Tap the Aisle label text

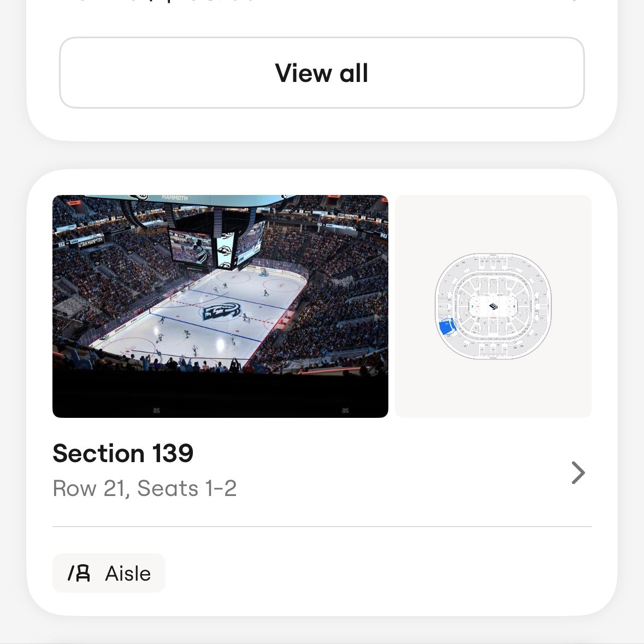tap(128, 574)
